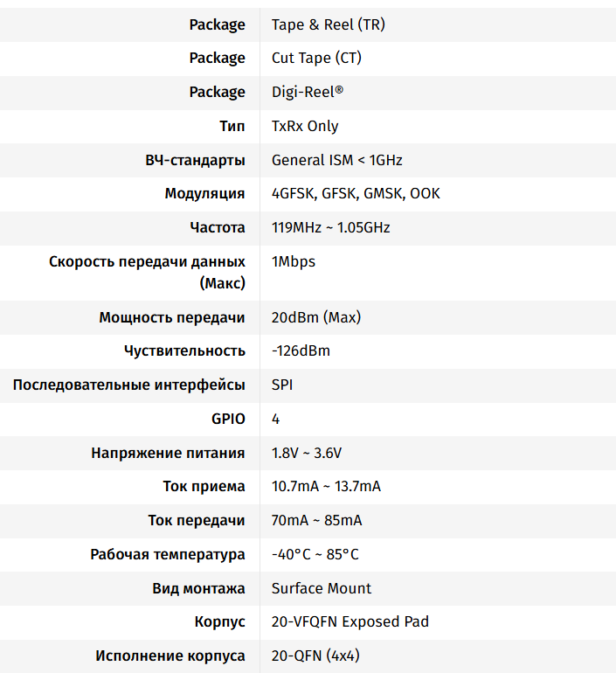
Task: Click the 1.8V ~ 3.6V voltage value
Action: pyautogui.click(x=308, y=453)
